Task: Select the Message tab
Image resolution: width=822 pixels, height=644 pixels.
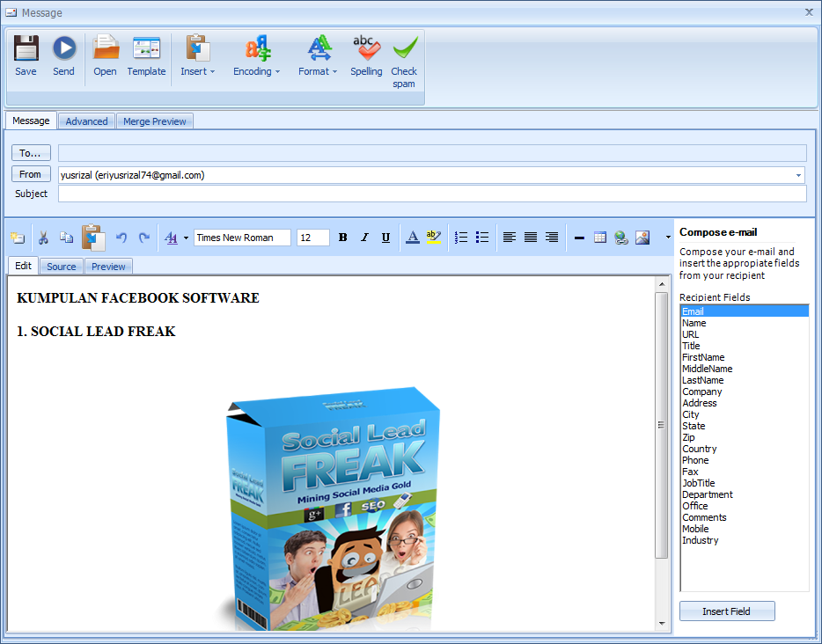Action: (x=31, y=121)
